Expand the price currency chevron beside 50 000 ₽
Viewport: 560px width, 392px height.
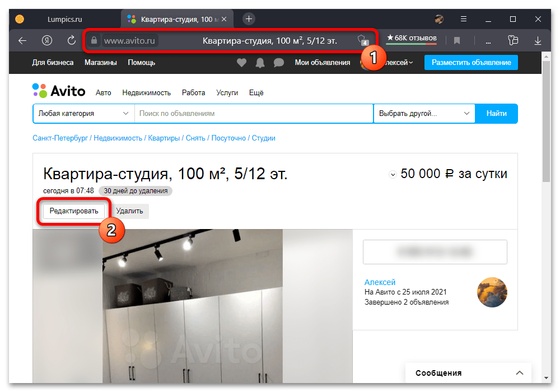click(393, 175)
